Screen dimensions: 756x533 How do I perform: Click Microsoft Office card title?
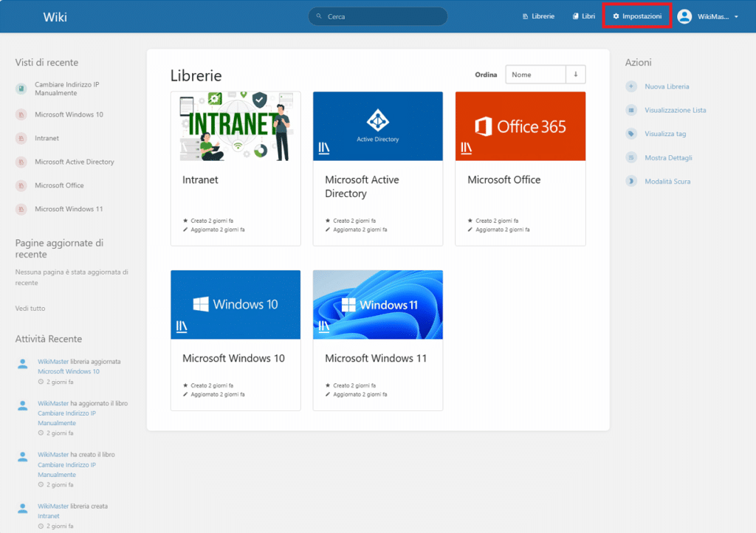click(504, 179)
